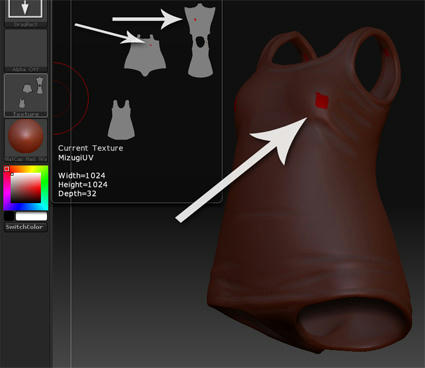Screen dimensions: 425x368
Task: Select the black secondary color swatch
Action: 9,217
